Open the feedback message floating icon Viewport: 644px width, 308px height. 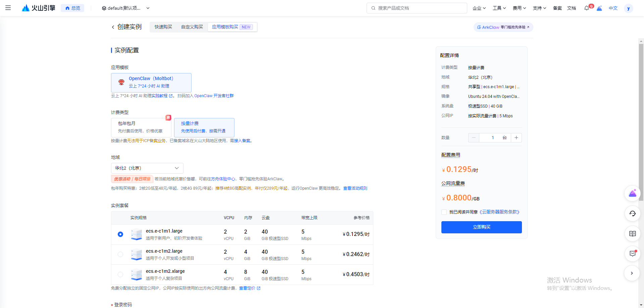(x=632, y=254)
